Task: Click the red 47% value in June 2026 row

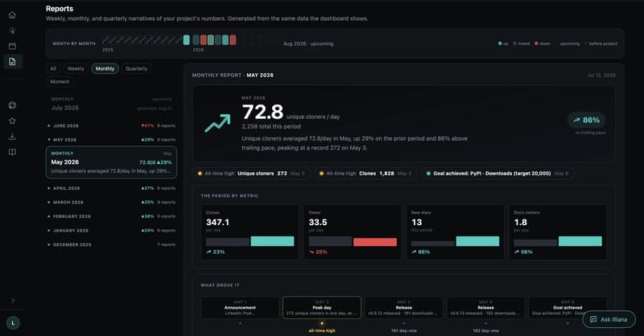Action: click(147, 125)
